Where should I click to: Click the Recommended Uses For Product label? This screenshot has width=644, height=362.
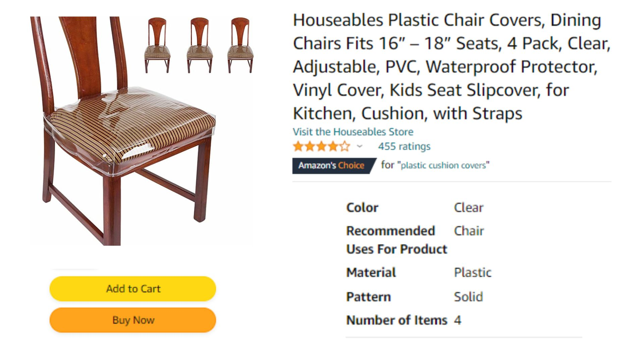tap(397, 240)
